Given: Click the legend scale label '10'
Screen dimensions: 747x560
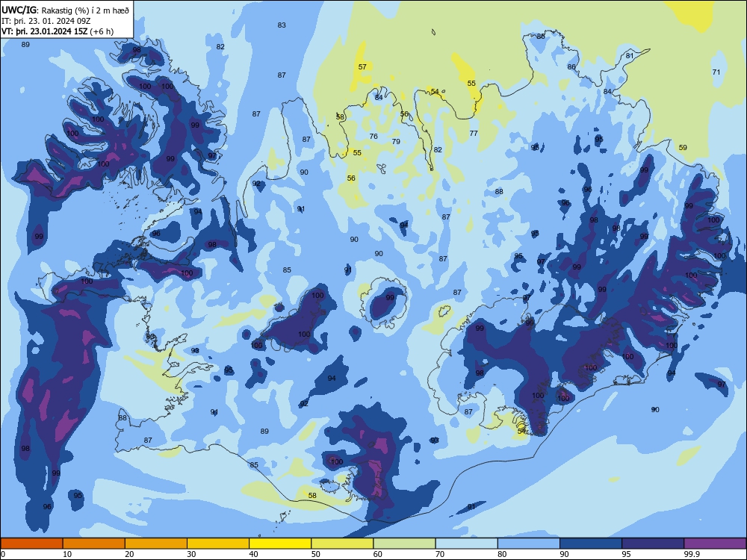Looking at the screenshot, I should (67, 554).
